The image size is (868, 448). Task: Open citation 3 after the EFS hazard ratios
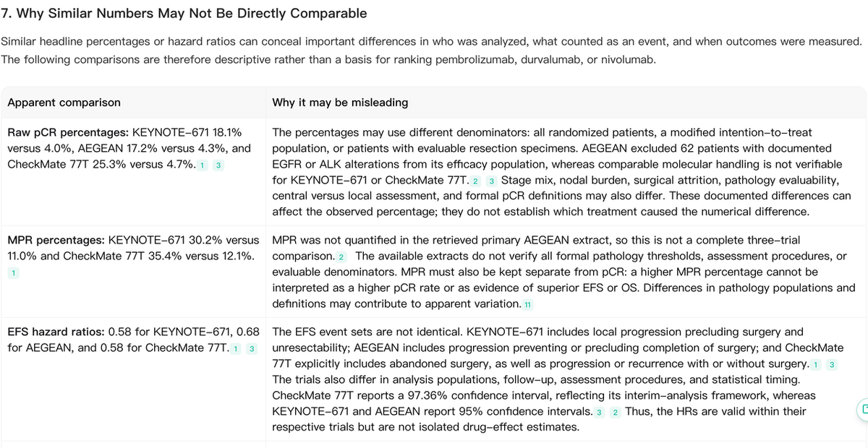pyautogui.click(x=252, y=349)
